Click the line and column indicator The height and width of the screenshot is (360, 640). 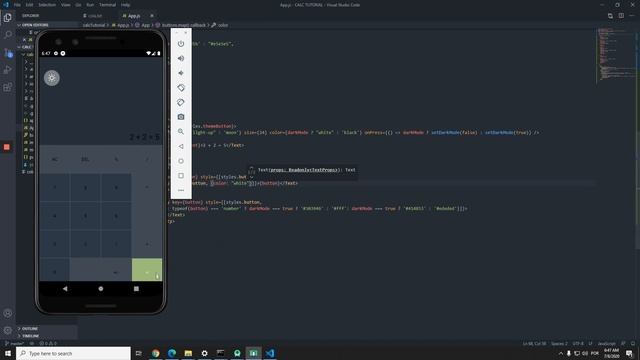pyautogui.click(x=534, y=344)
